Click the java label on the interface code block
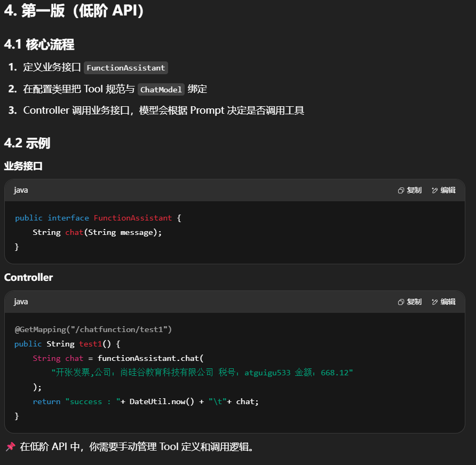476x465 pixels. coord(21,191)
